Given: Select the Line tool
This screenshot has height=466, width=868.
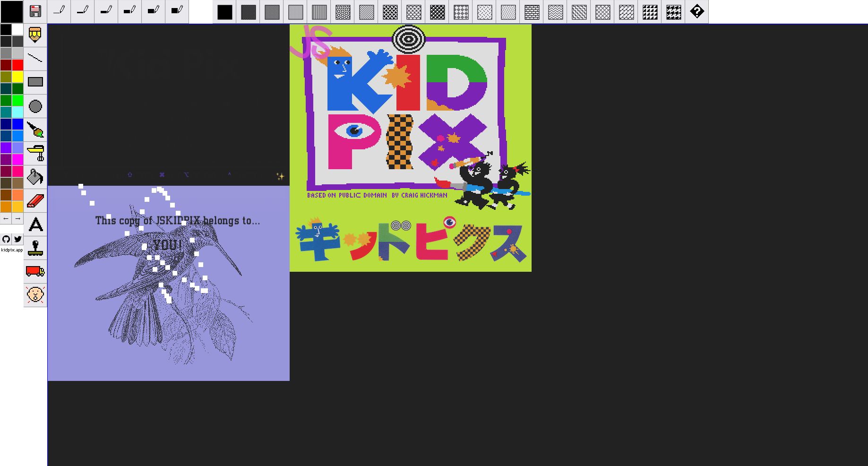Looking at the screenshot, I should point(35,59).
